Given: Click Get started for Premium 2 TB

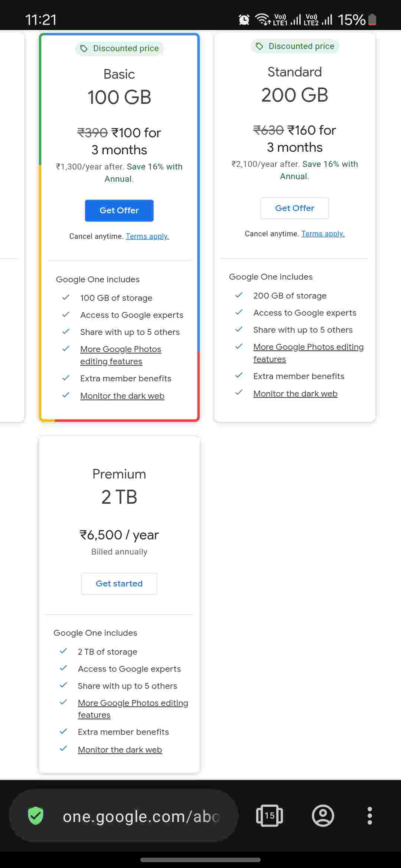Looking at the screenshot, I should 119,583.
